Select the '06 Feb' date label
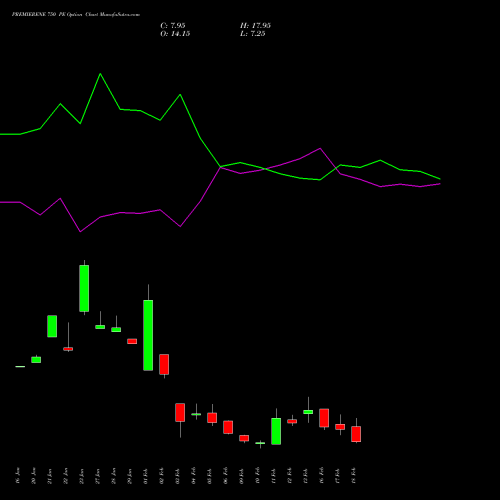The height and width of the screenshot is (500, 500). tap(226, 476)
